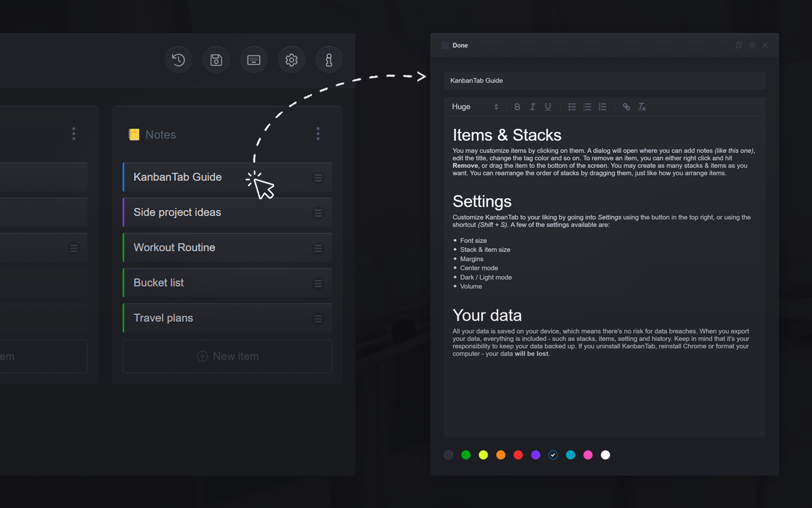Image resolution: width=812 pixels, height=508 pixels.
Task: Open the KanbanTab Guide item
Action: click(x=227, y=177)
